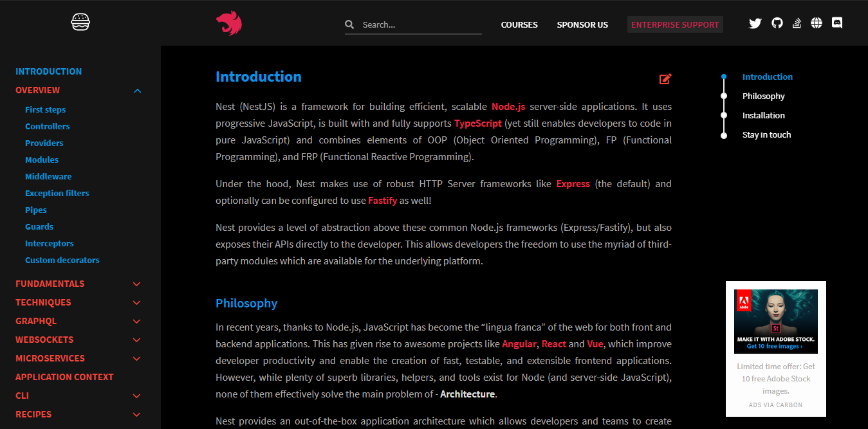
Task: Go to Controllers page
Action: point(48,126)
